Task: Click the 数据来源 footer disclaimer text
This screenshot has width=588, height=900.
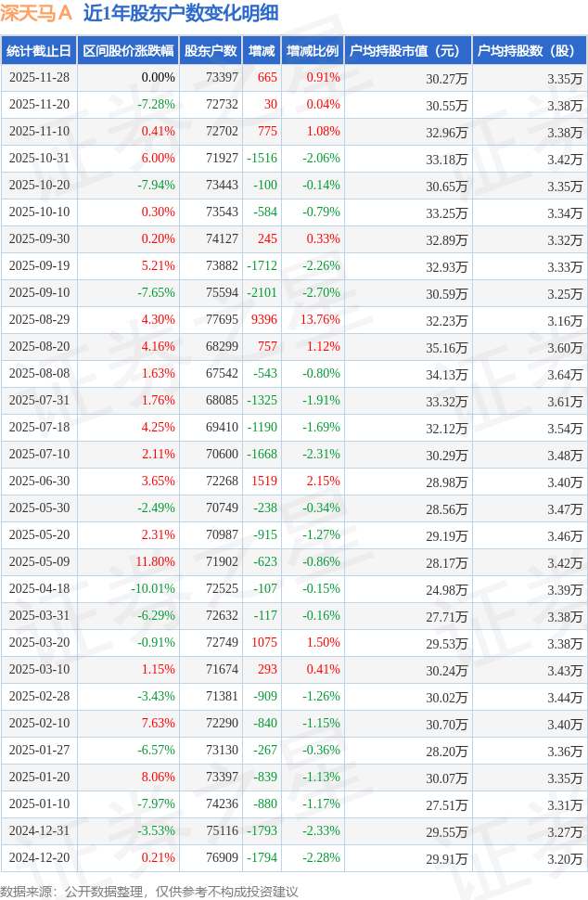Action: click(149, 891)
